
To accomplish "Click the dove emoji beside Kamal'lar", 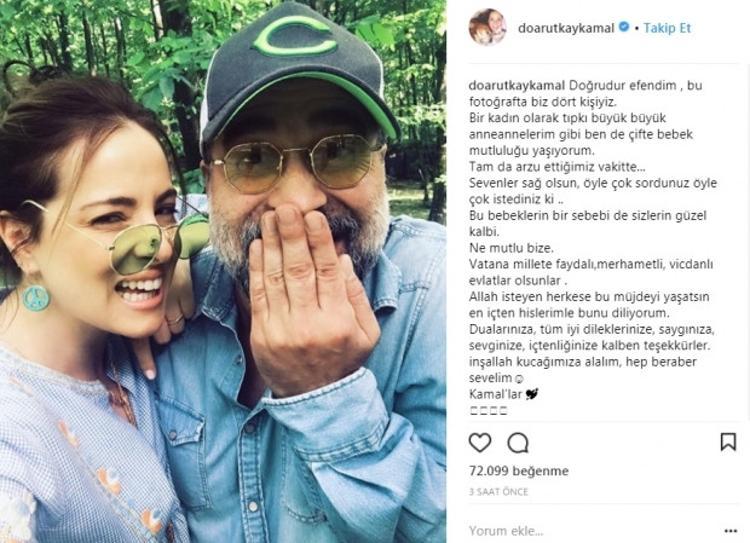I will (532, 394).
